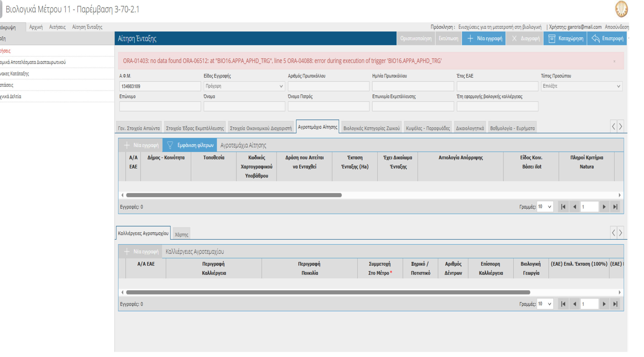Click the save icon of Καταχώρηση
This screenshot has height=357, width=644.
coord(552,39)
